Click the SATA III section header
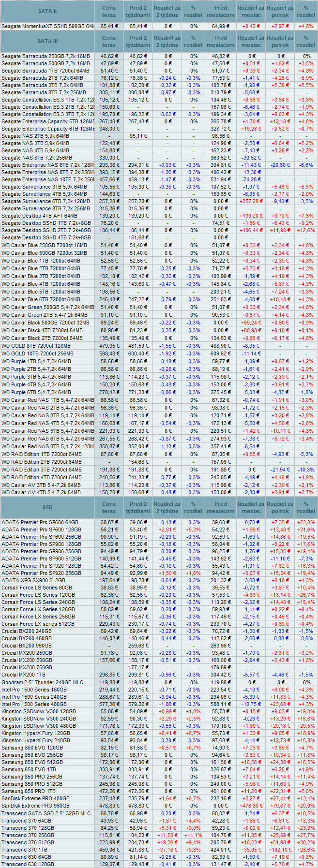The width and height of the screenshot is (318, 868). (x=47, y=42)
